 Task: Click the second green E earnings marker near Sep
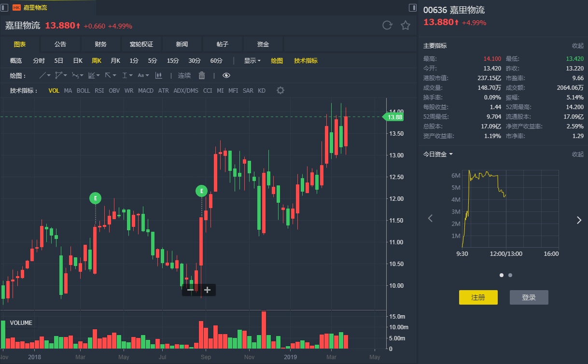[x=201, y=191]
